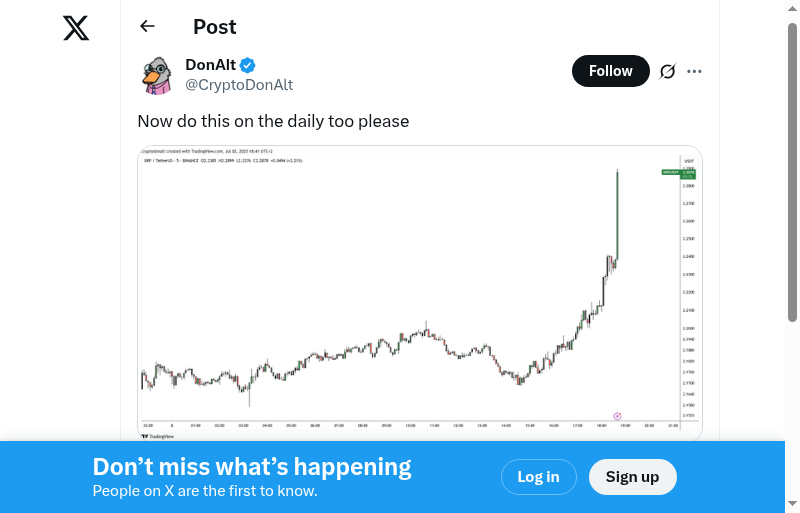This screenshot has width=800, height=513.
Task: Click DonAlt's blue verified badge
Action: pyautogui.click(x=247, y=65)
